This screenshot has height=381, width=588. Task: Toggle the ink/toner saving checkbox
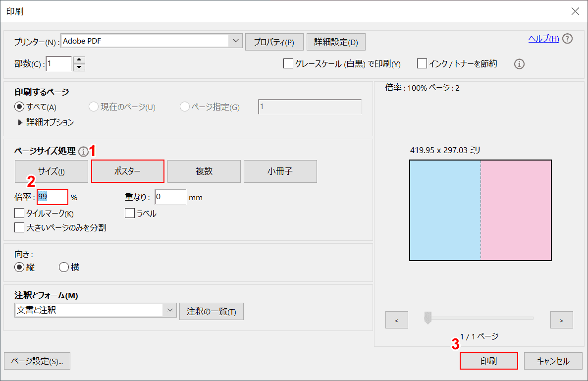pyautogui.click(x=422, y=64)
